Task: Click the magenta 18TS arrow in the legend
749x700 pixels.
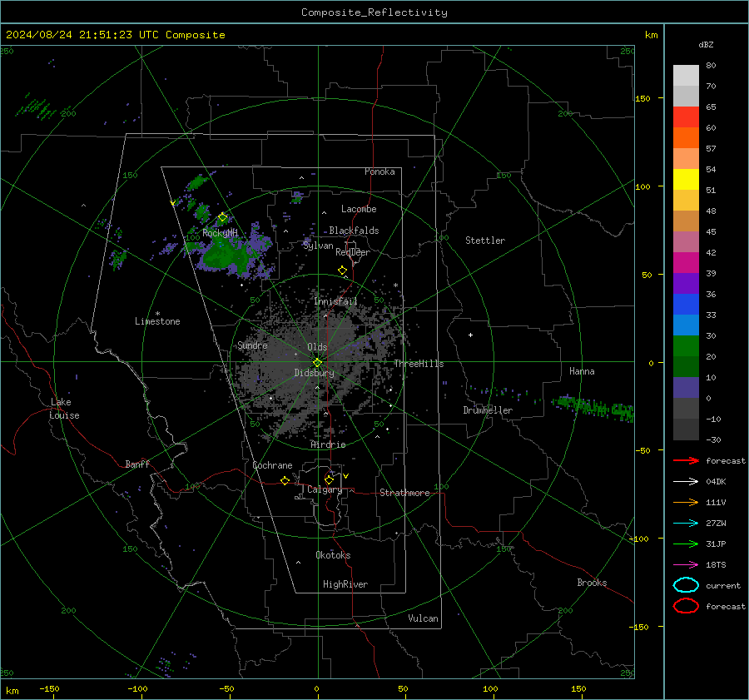Action: point(686,565)
